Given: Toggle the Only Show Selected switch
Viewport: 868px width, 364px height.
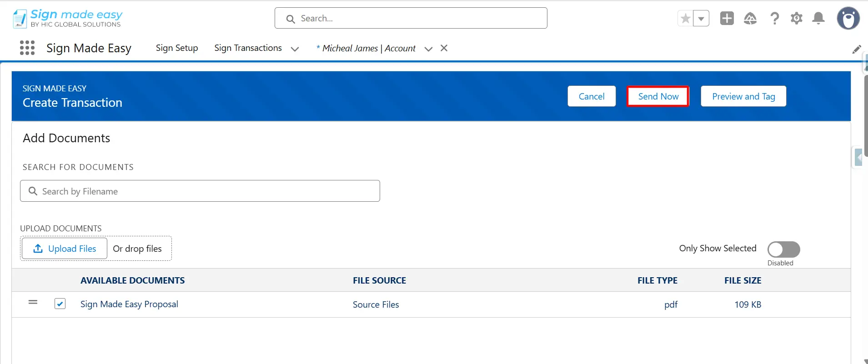Looking at the screenshot, I should (784, 249).
